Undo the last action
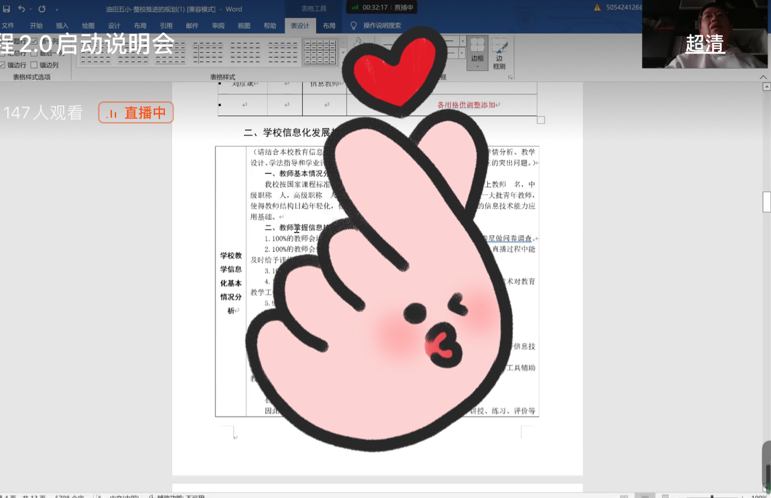Image resolution: width=771 pixels, height=498 pixels. [x=21, y=8]
